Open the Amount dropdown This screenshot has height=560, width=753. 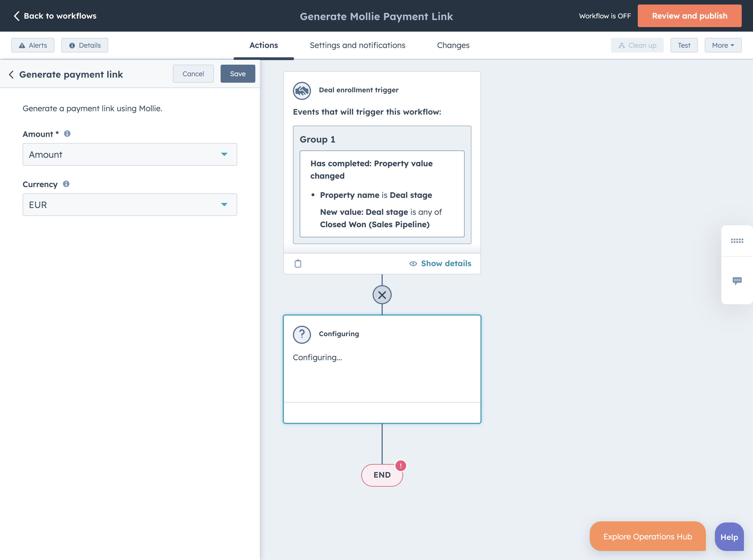[x=130, y=155]
